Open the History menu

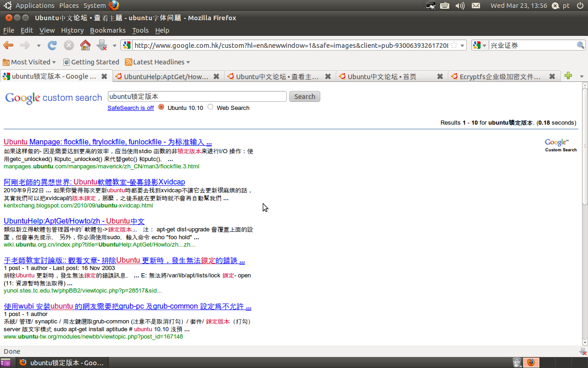tap(72, 30)
